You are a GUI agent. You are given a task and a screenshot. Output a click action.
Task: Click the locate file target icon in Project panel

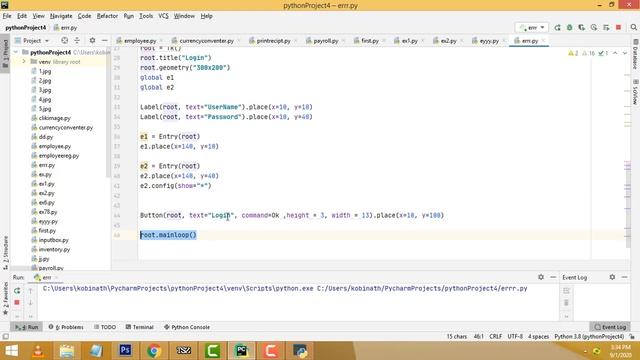[x=64, y=40]
